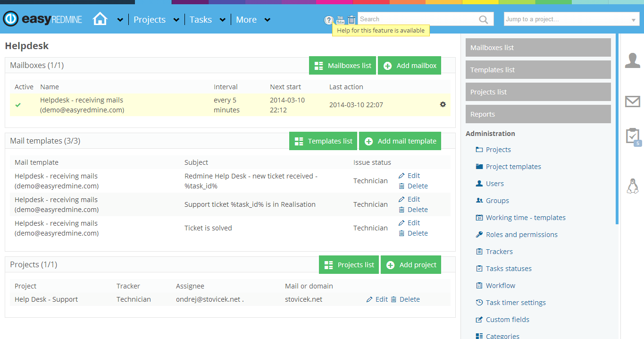
Task: Open the user profile silhouette icon
Action: 632,60
